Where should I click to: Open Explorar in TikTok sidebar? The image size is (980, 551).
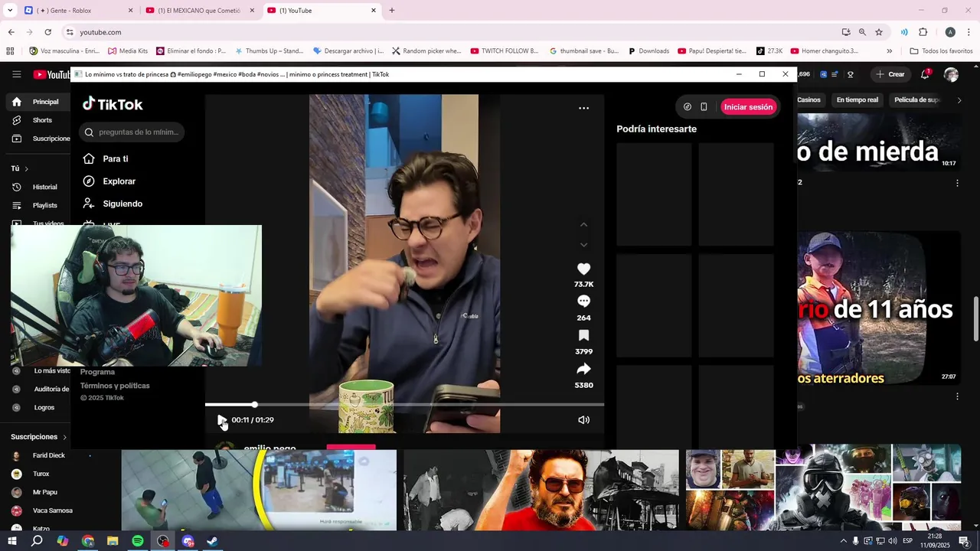pos(119,181)
